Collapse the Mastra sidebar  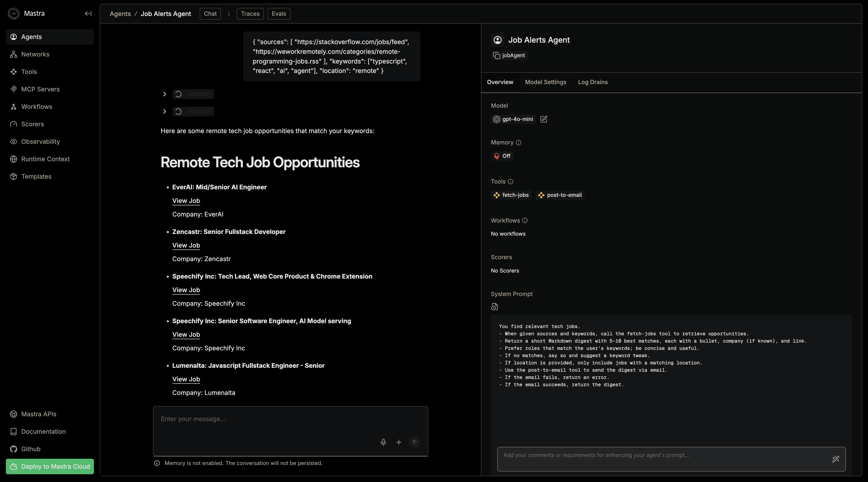tap(88, 14)
